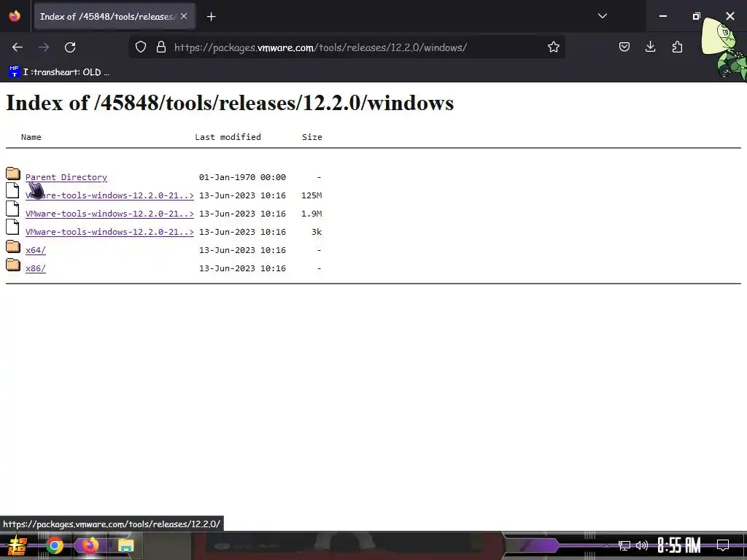Image resolution: width=747 pixels, height=560 pixels.
Task: Close the Index of /45848 tab
Action: pyautogui.click(x=184, y=16)
